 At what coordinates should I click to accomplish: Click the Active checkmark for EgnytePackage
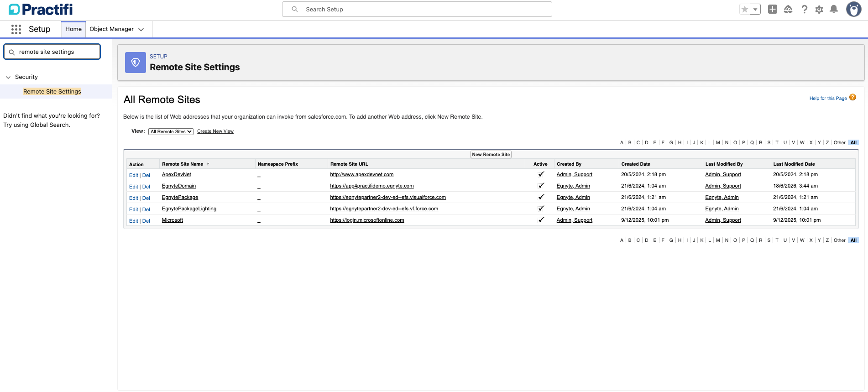coord(541,197)
